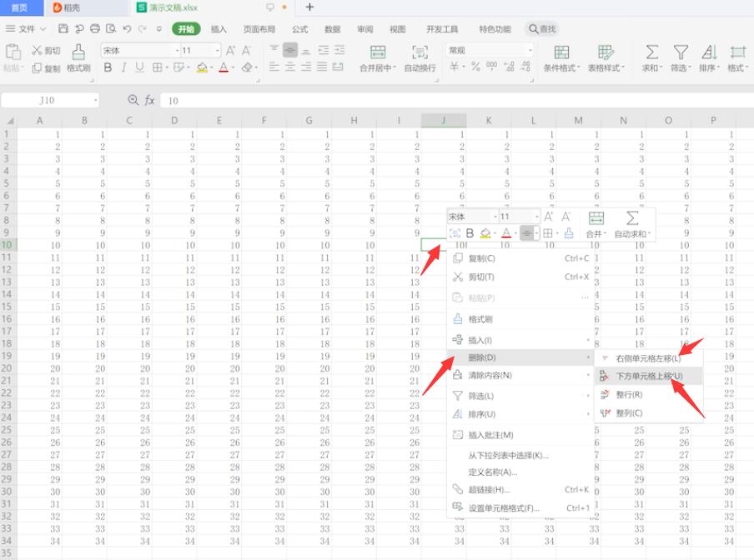Click the Print icon in quick access toolbar
The width and height of the screenshot is (754, 560).
coord(95,29)
